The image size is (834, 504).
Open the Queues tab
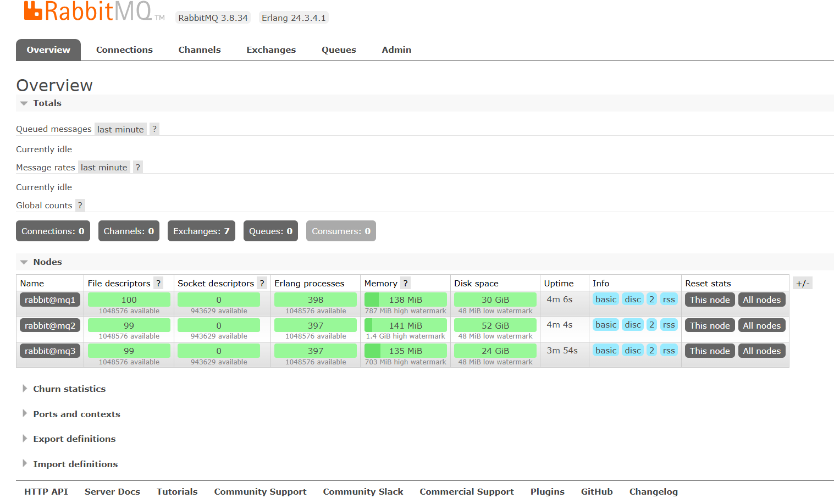point(339,49)
